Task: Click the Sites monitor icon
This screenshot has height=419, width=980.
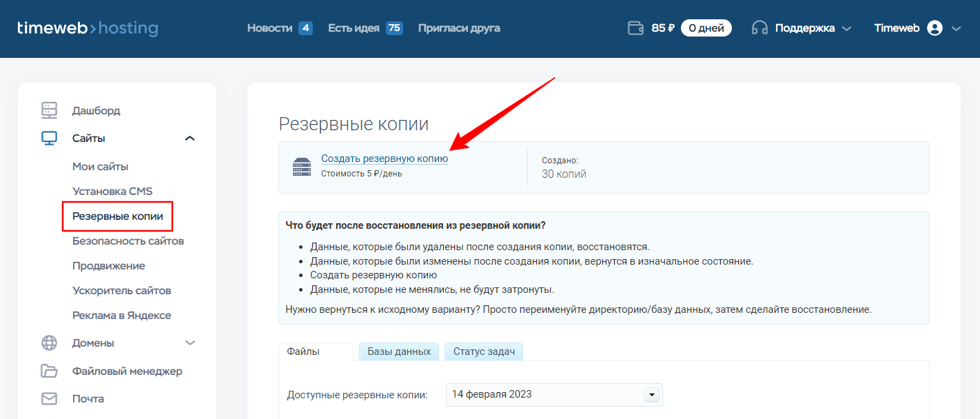Action: click(49, 139)
